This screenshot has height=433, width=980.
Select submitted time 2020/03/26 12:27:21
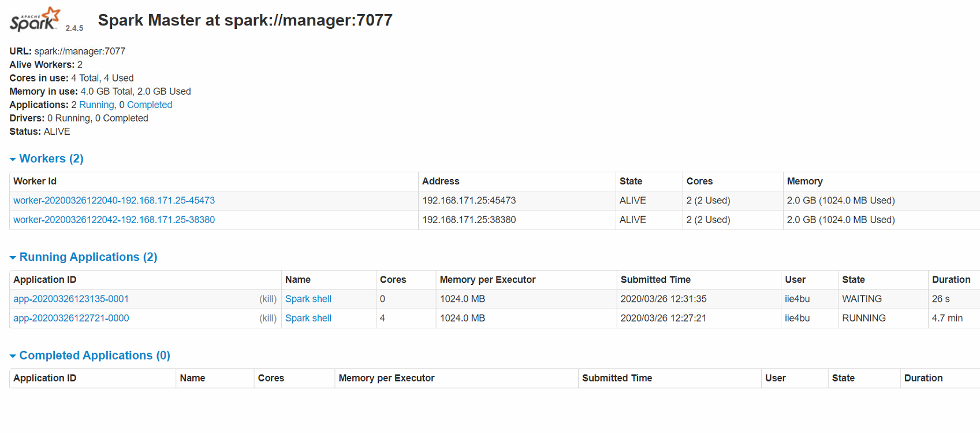[x=663, y=318]
